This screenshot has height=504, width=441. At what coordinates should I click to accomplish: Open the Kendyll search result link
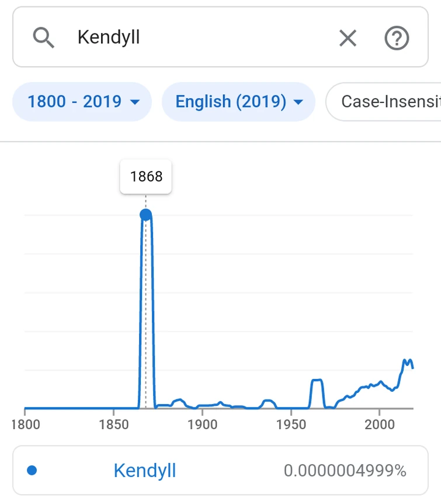(144, 470)
